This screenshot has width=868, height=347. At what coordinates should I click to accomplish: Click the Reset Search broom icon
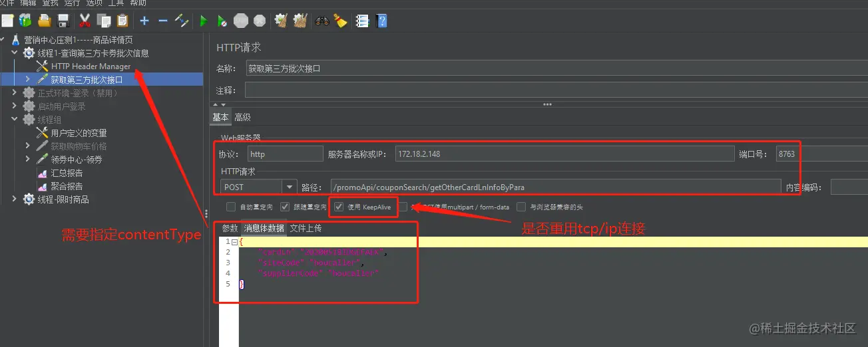340,21
